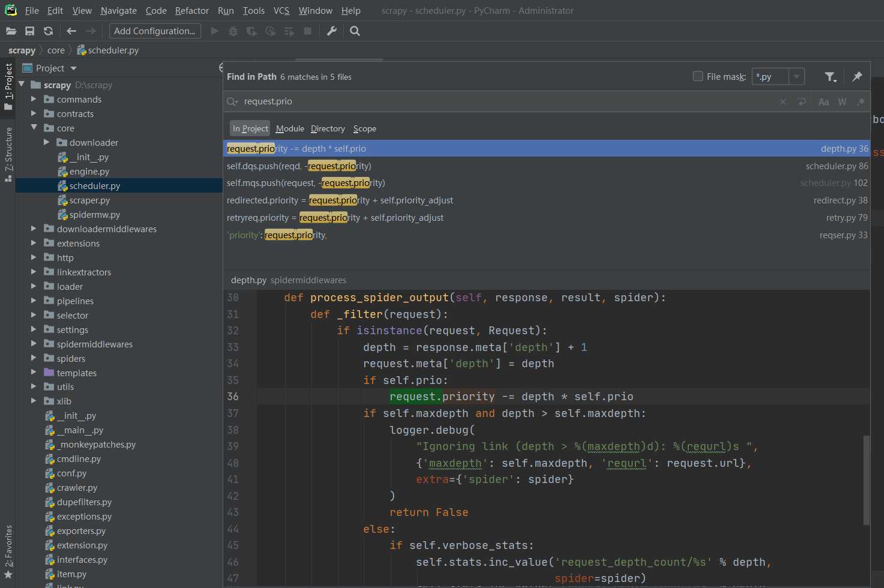Open scraper.py in the project tree

pos(89,200)
